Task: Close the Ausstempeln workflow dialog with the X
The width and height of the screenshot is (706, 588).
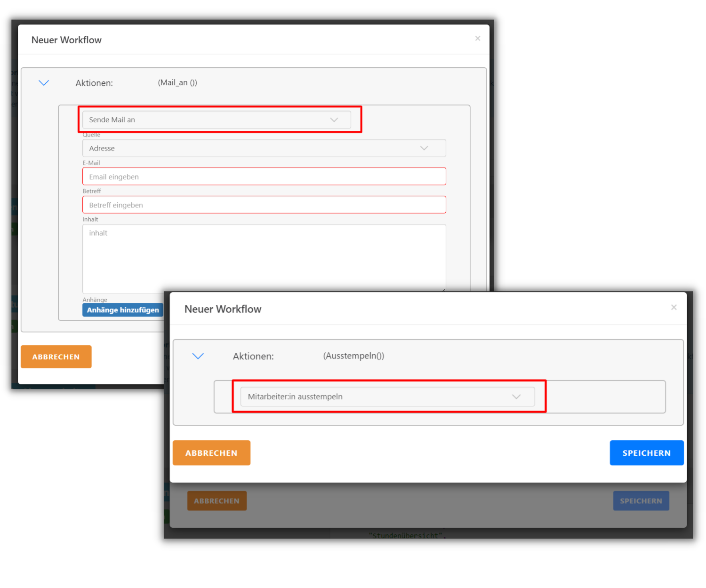Action: (x=674, y=307)
